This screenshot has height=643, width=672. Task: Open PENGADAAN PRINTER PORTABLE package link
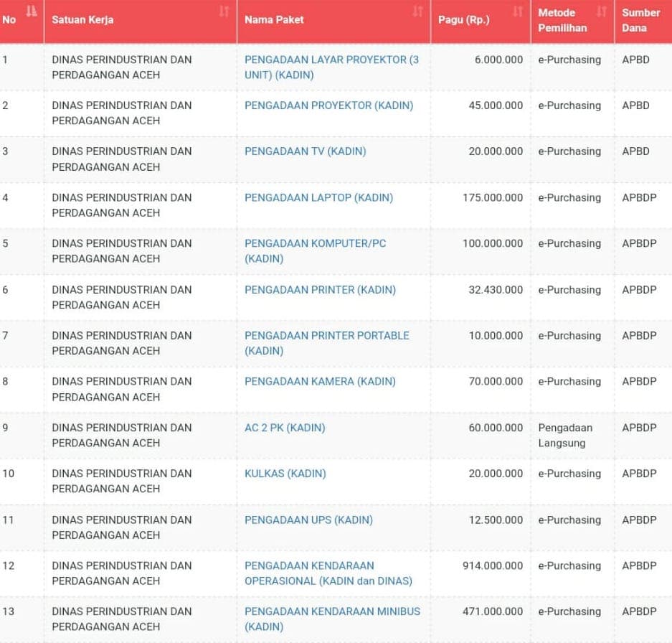coord(326,343)
